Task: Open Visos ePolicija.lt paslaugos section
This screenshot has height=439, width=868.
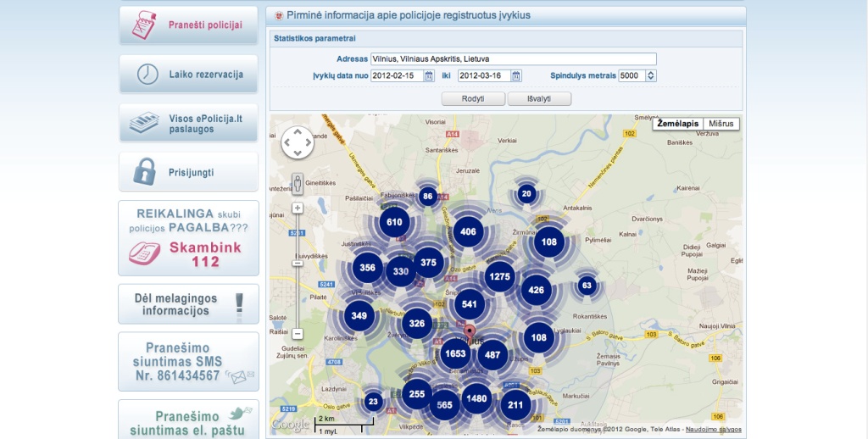Action: pos(188,124)
